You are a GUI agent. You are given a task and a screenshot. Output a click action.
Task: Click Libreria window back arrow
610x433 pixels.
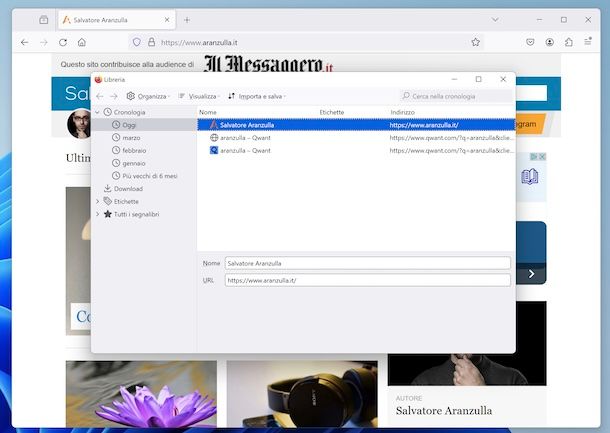click(100, 96)
